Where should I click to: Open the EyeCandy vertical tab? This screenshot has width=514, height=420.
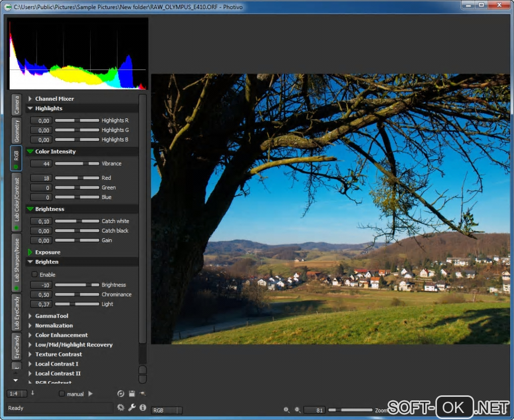(17, 346)
